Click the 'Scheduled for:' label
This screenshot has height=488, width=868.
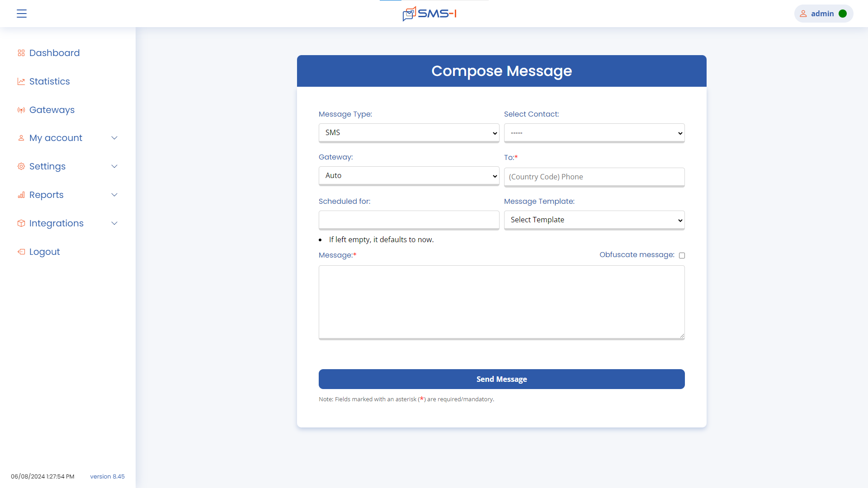click(x=344, y=202)
